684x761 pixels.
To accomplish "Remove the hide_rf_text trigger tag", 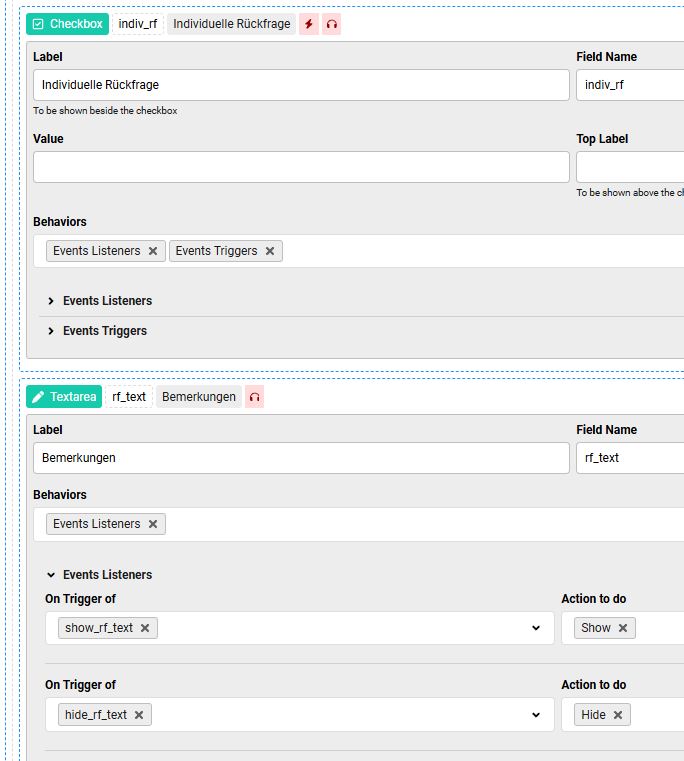I will click(x=139, y=715).
